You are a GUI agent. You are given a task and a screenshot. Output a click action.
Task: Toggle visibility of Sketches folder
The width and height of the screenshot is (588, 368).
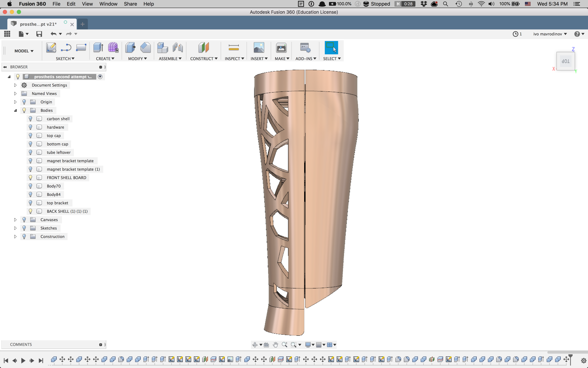24,228
